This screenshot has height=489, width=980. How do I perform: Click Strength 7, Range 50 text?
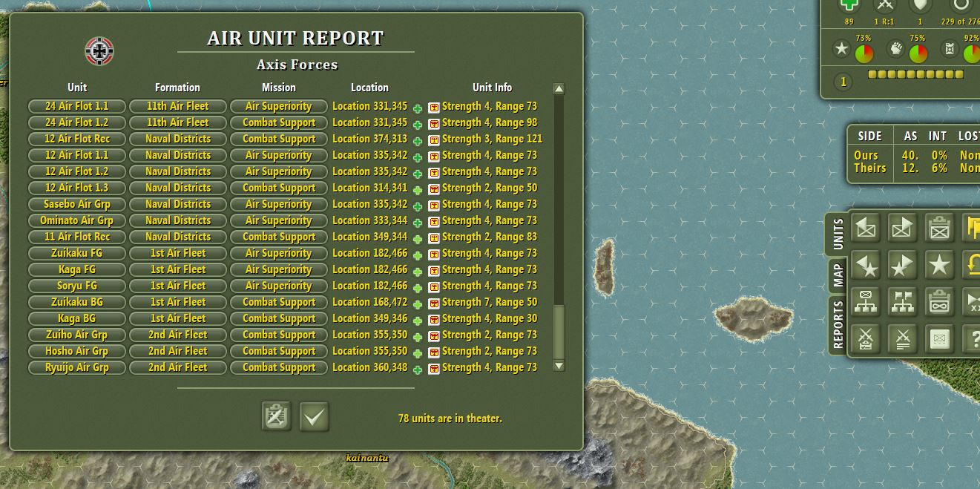click(x=490, y=302)
